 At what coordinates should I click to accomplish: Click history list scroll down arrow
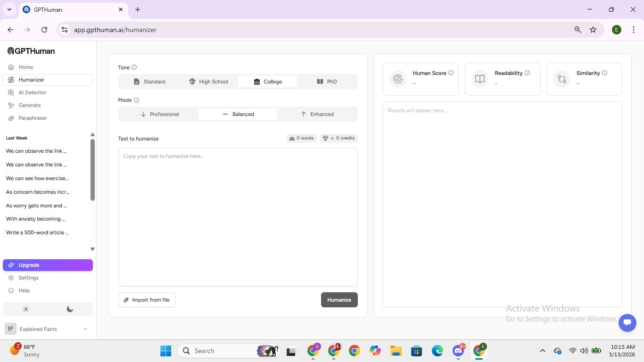coord(92,249)
